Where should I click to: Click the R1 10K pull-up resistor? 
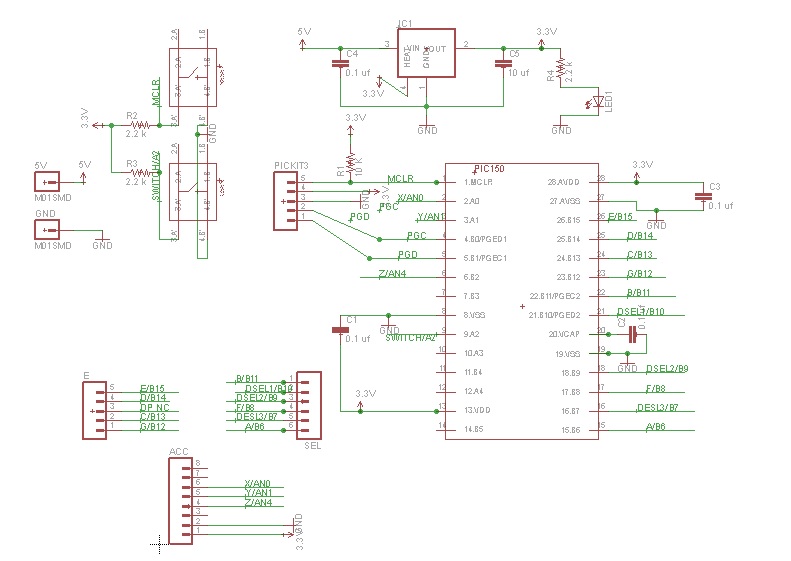(x=350, y=162)
